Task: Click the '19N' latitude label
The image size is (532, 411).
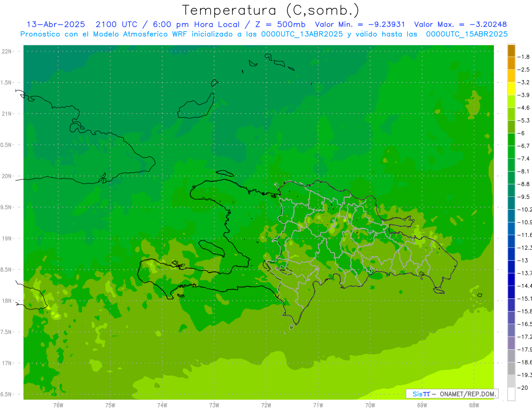Action: tap(7, 239)
